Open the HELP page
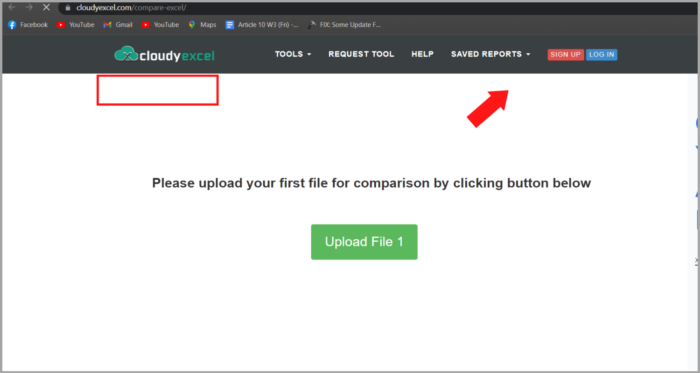The height and width of the screenshot is (373, 700). tap(422, 54)
